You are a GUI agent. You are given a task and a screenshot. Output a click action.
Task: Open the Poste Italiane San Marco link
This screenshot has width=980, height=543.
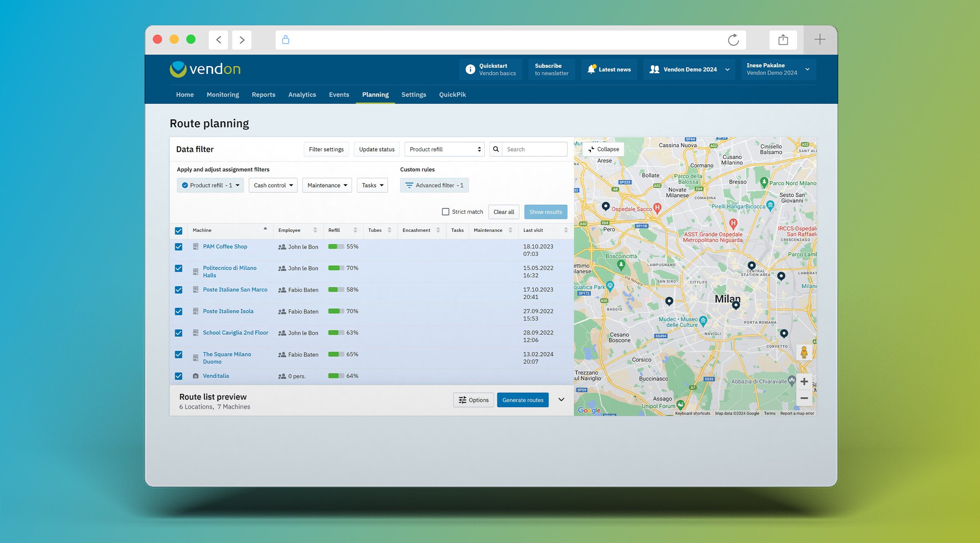click(x=235, y=290)
